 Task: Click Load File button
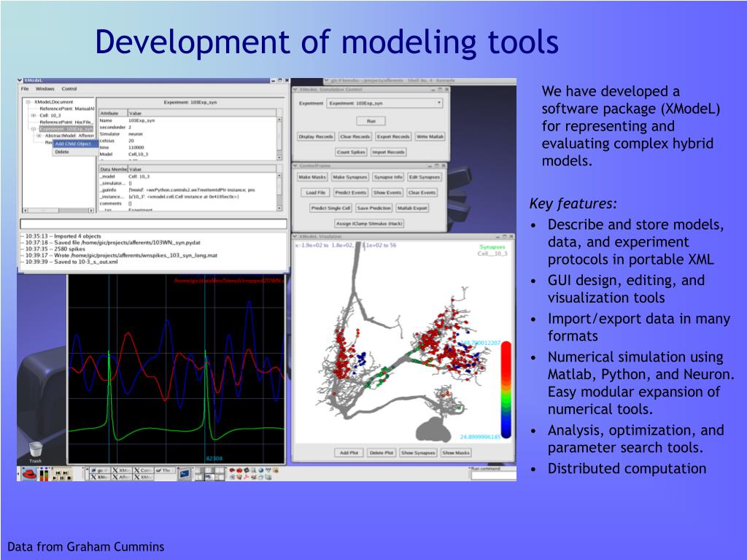tap(315, 192)
